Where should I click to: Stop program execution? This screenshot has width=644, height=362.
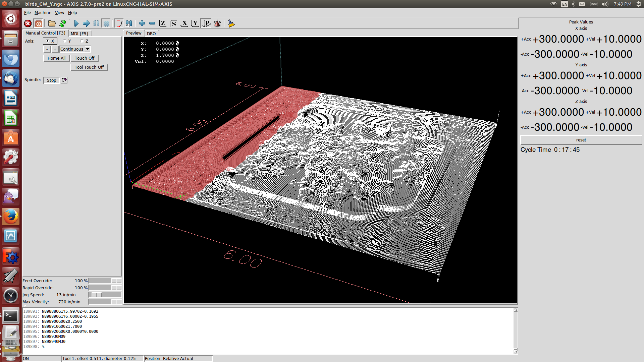pos(106,23)
